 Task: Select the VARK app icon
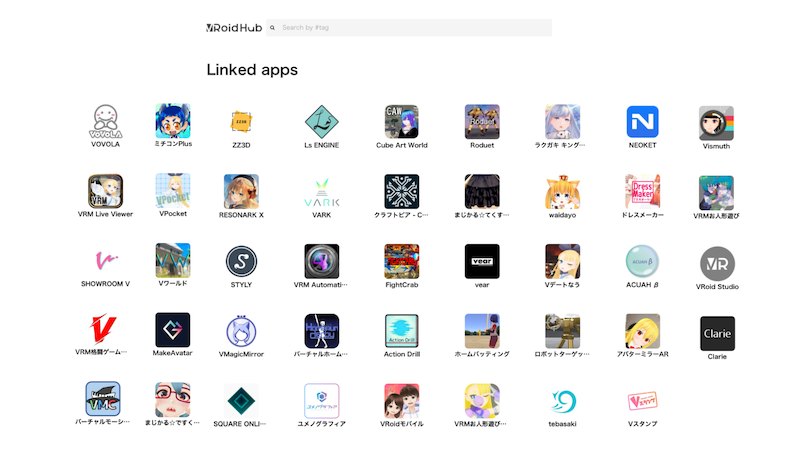pos(321,192)
